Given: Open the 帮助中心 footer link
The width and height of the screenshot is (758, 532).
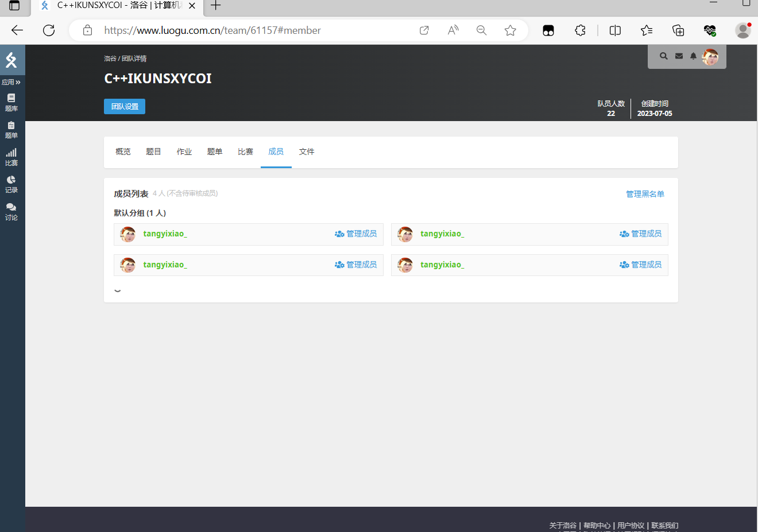Looking at the screenshot, I should tap(597, 526).
